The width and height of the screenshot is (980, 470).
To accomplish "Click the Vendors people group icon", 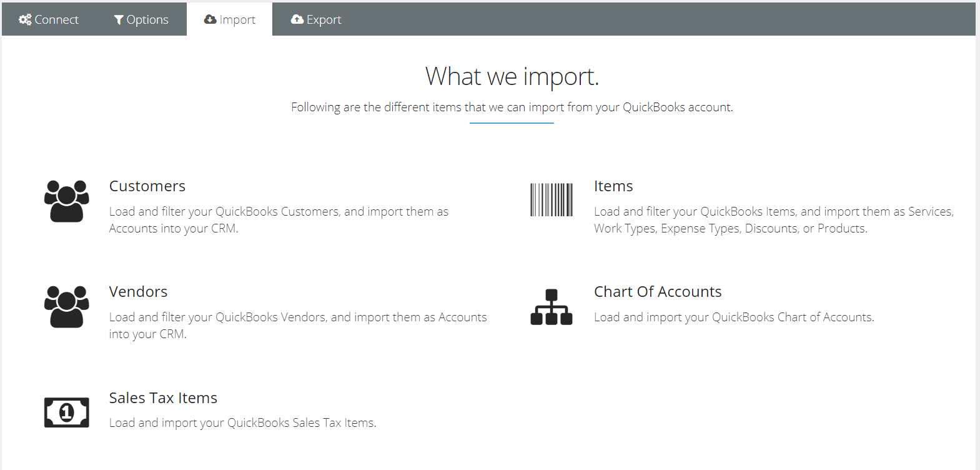I will tap(66, 306).
